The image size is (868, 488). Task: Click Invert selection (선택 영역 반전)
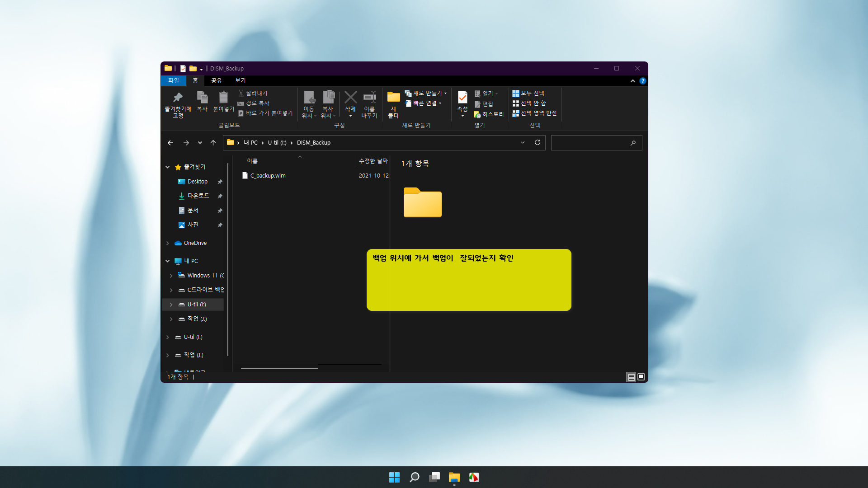(x=534, y=113)
